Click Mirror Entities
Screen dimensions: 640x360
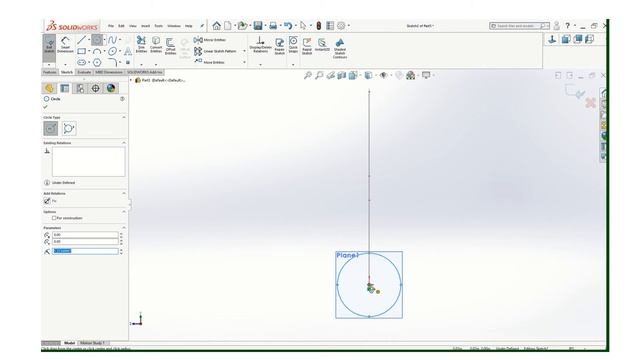point(210,40)
